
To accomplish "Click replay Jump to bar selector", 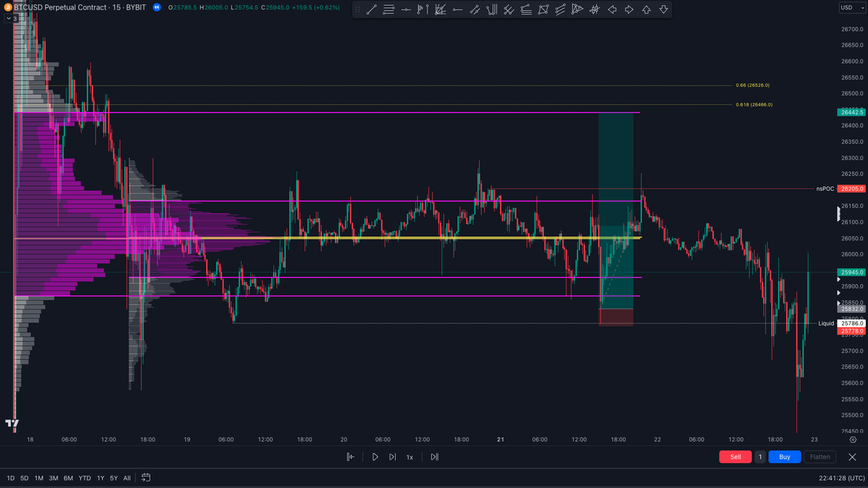I will 351,457.
